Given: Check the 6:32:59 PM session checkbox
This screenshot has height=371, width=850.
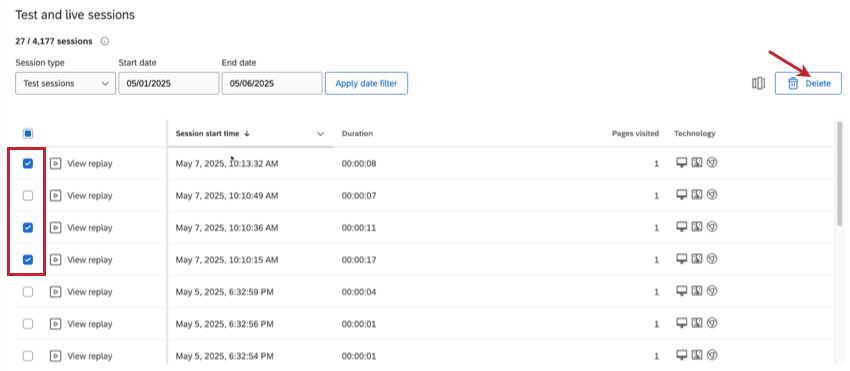Looking at the screenshot, I should [28, 292].
